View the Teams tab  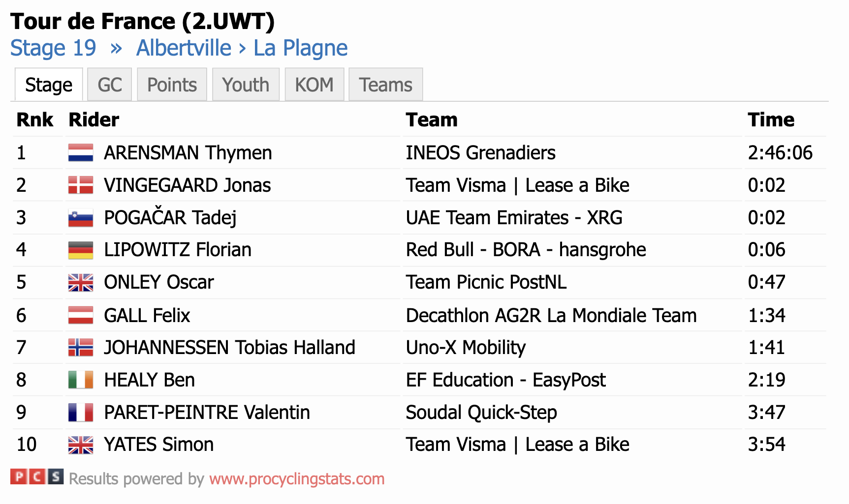coord(385,85)
